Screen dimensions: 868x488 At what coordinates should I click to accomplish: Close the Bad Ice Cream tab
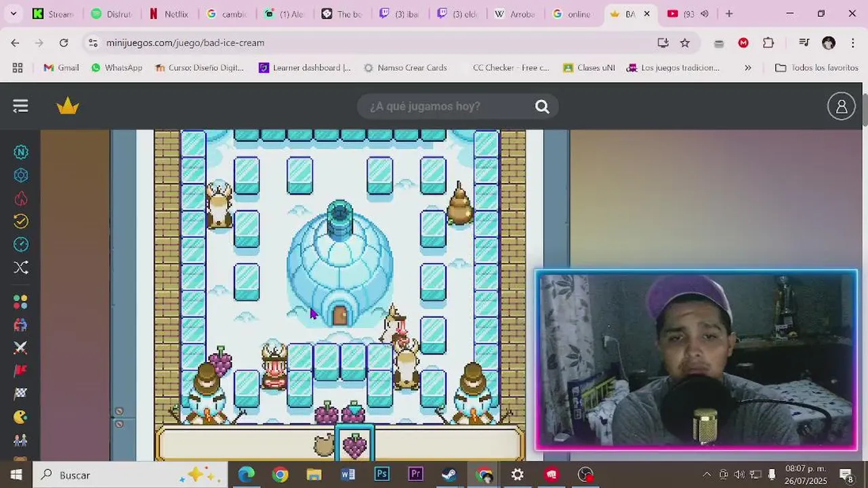[646, 14]
